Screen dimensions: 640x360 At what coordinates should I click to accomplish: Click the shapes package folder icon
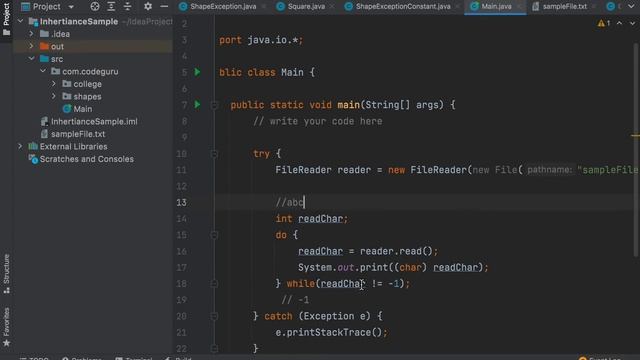click(x=67, y=96)
